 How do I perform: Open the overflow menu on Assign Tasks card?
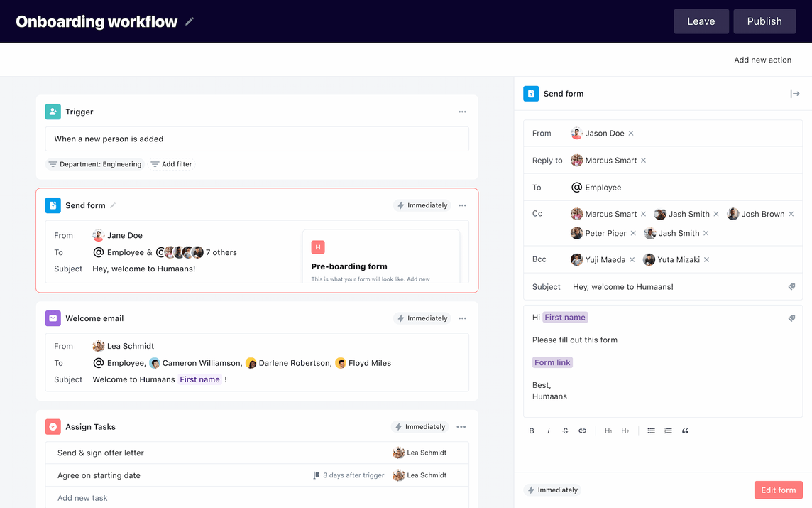coord(461,426)
